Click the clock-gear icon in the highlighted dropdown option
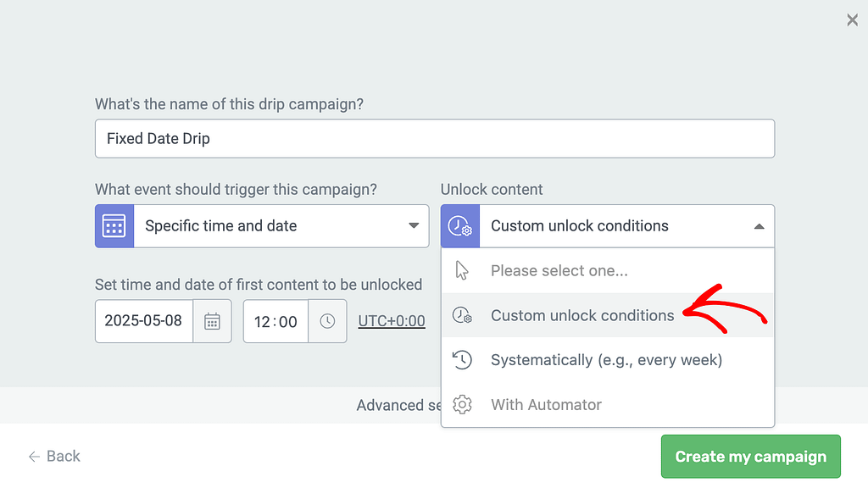The height and width of the screenshot is (488, 868). coord(462,315)
